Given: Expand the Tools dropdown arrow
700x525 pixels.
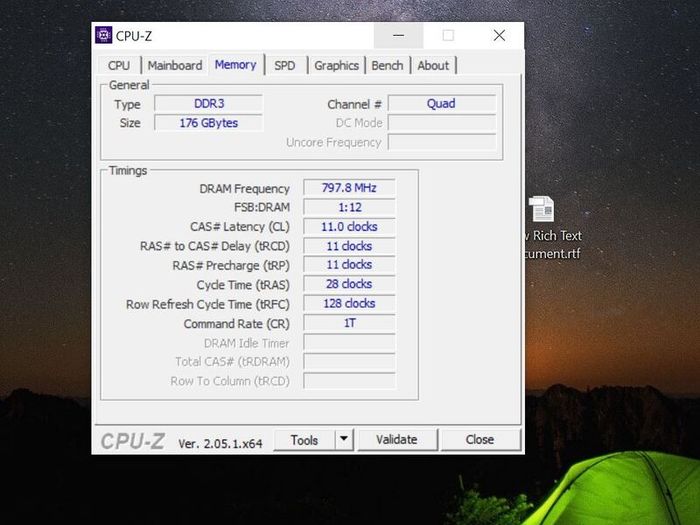Looking at the screenshot, I should click(x=344, y=439).
